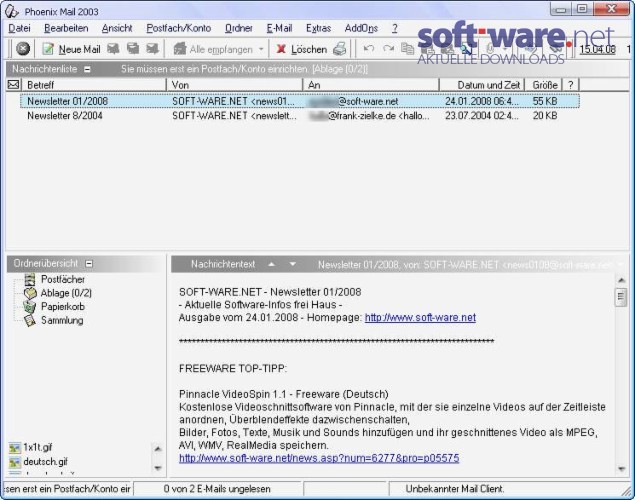Sort messages by Größe column
Screen dimensions: 635x500
click(x=543, y=85)
